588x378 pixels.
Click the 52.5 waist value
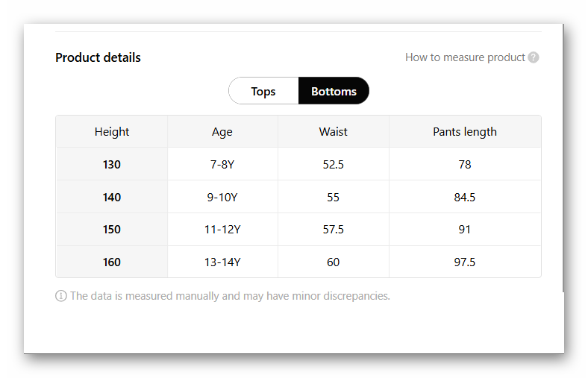point(334,165)
